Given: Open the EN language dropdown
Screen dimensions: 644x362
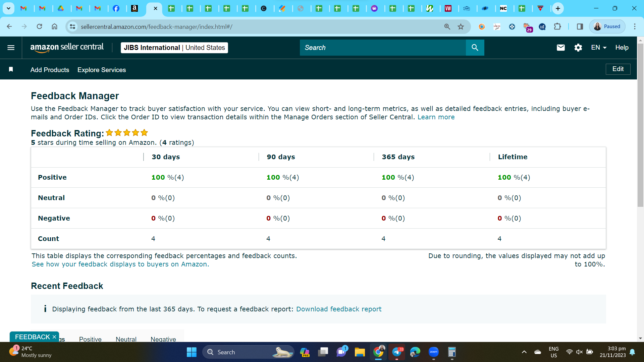Looking at the screenshot, I should pyautogui.click(x=599, y=48).
